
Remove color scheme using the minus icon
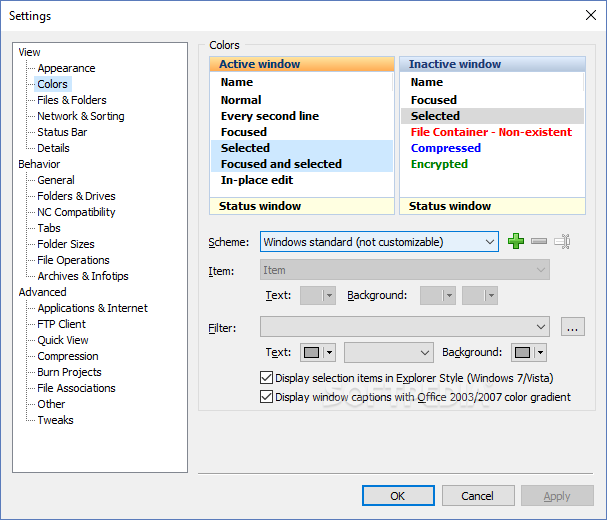pyautogui.click(x=539, y=241)
